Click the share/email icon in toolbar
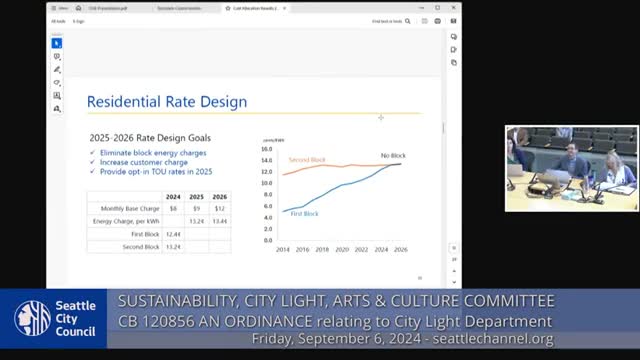This screenshot has height=360, width=640. [453, 21]
